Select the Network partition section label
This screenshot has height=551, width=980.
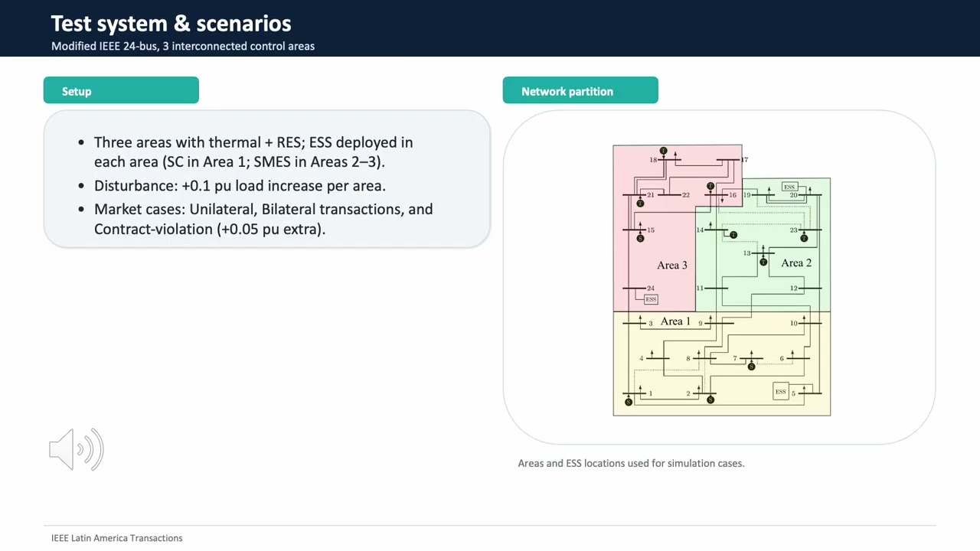click(x=580, y=90)
